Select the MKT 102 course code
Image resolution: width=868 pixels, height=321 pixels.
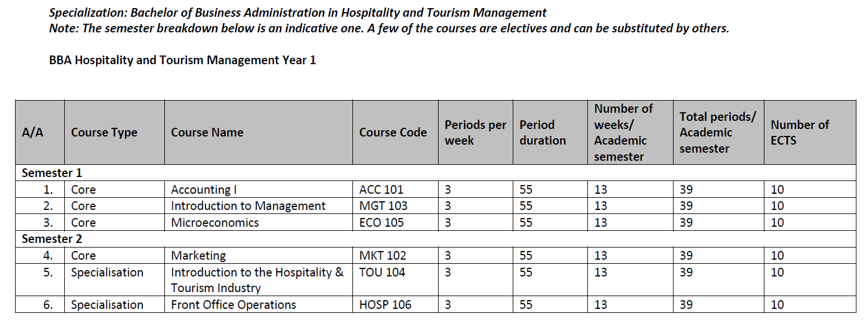pyautogui.click(x=382, y=256)
